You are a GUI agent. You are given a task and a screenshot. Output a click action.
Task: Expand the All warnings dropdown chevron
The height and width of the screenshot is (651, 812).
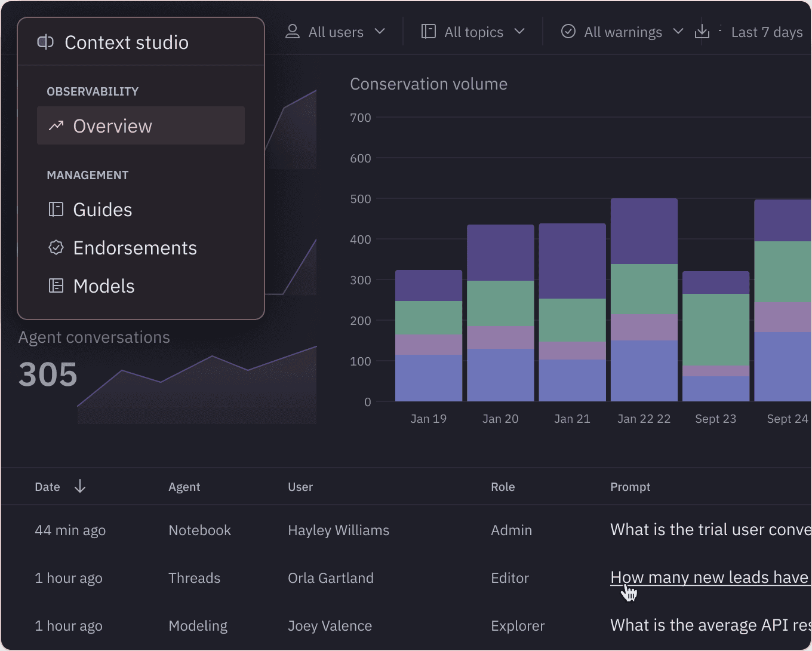(678, 31)
